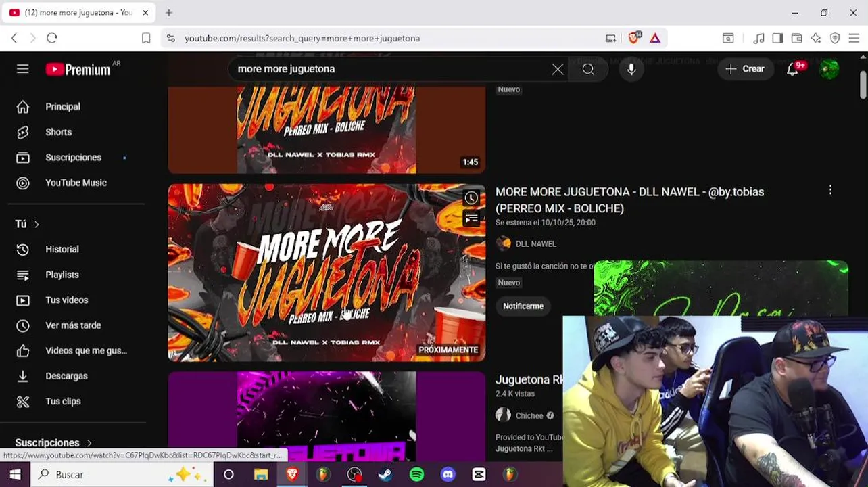Click the 'Se estrena el 10/10/25, 20:00' text
This screenshot has height=487, width=868.
(546, 223)
